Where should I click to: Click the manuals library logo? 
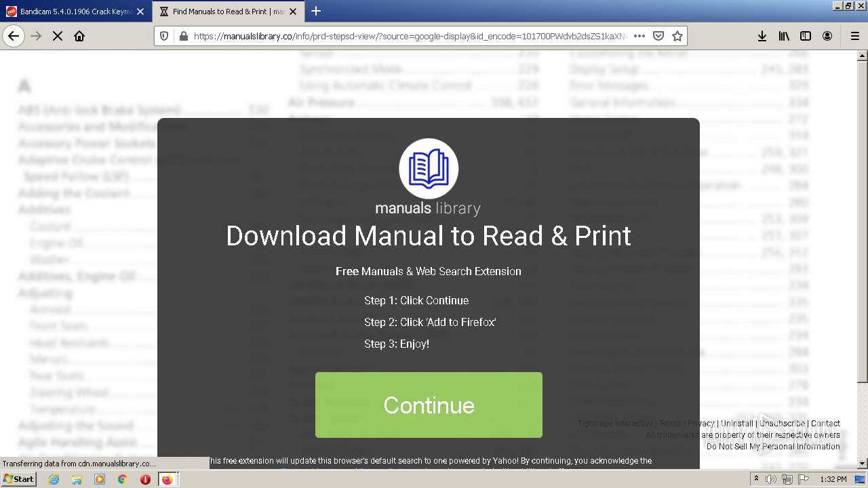coord(429,178)
